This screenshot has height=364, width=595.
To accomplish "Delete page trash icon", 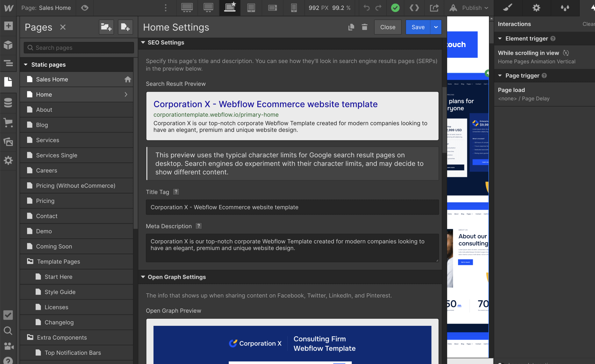I will [365, 27].
